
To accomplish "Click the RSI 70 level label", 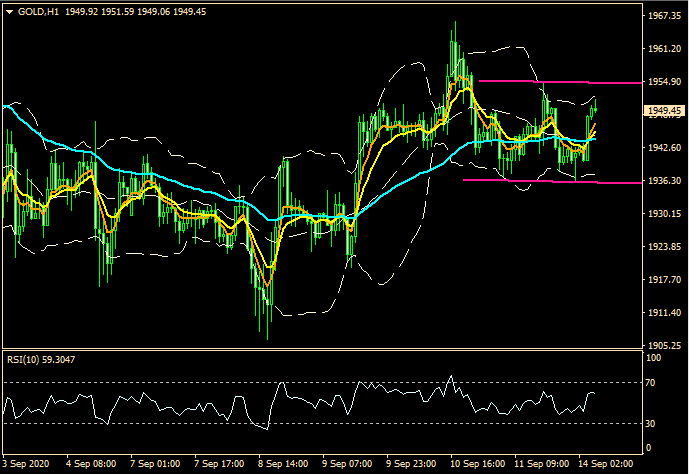I will (x=651, y=383).
